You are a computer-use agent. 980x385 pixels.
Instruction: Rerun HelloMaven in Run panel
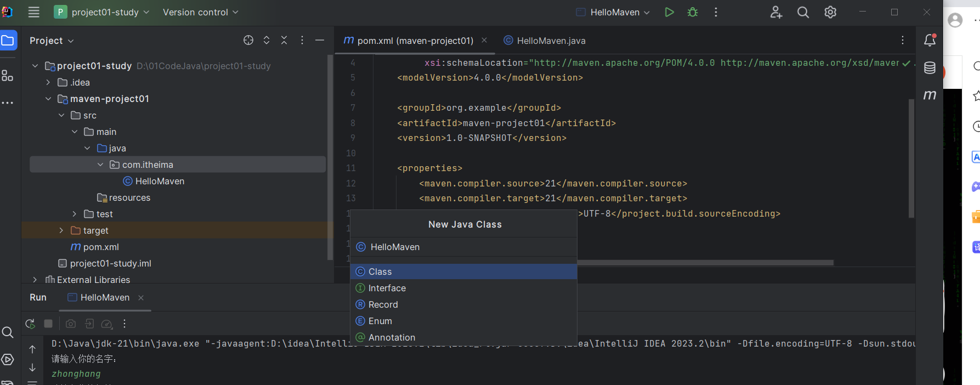point(30,324)
